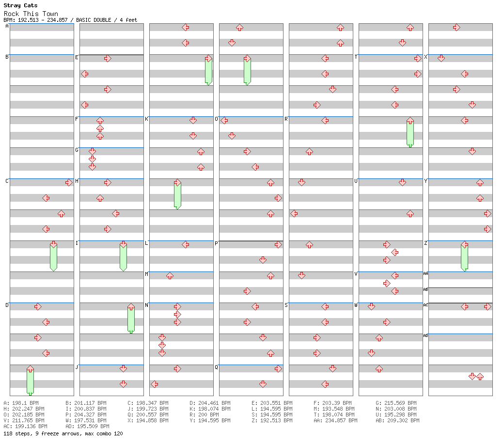Viewport: 504px width, 448px height.
Task: Click legend entry 'B: 201.117 BPM'
Action: click(x=86, y=403)
